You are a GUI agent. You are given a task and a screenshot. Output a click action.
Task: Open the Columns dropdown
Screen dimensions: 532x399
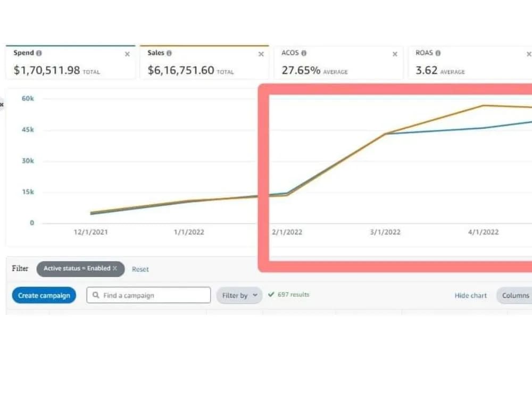click(515, 295)
